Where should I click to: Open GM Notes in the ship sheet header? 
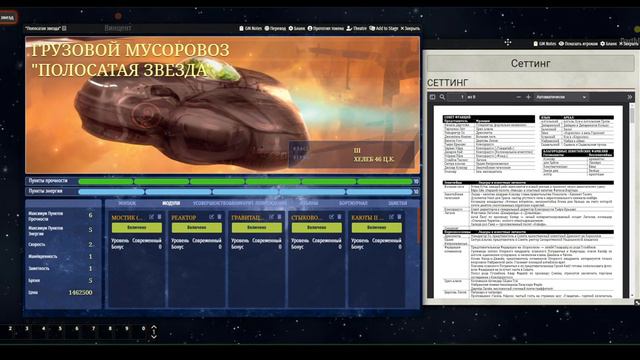tap(251, 28)
